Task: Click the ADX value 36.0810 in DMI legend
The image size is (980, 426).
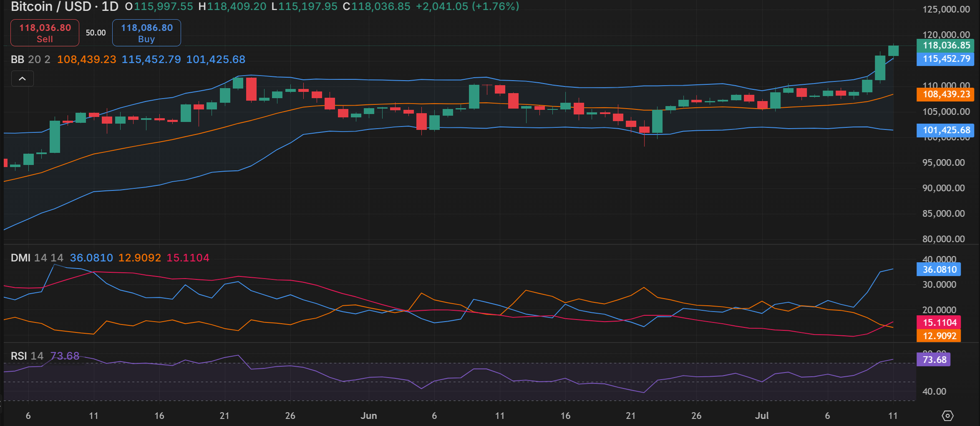Action: pyautogui.click(x=91, y=258)
